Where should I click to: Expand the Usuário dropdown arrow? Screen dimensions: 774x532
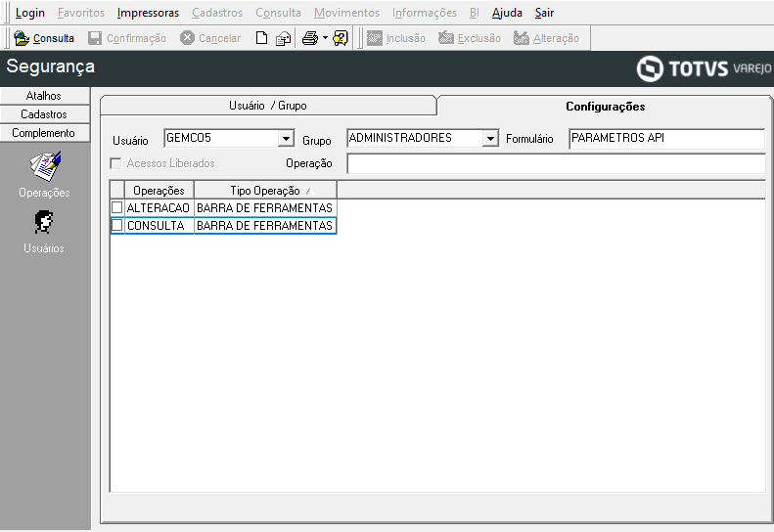pyautogui.click(x=286, y=138)
